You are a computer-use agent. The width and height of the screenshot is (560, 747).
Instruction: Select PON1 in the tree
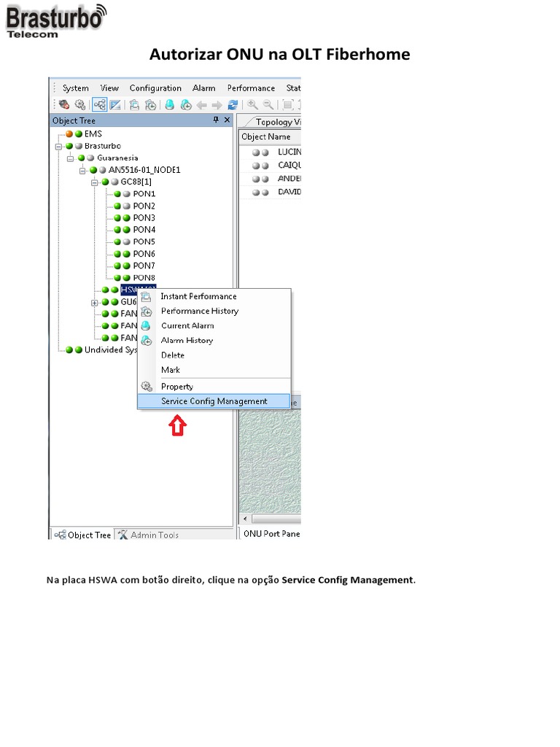click(144, 194)
